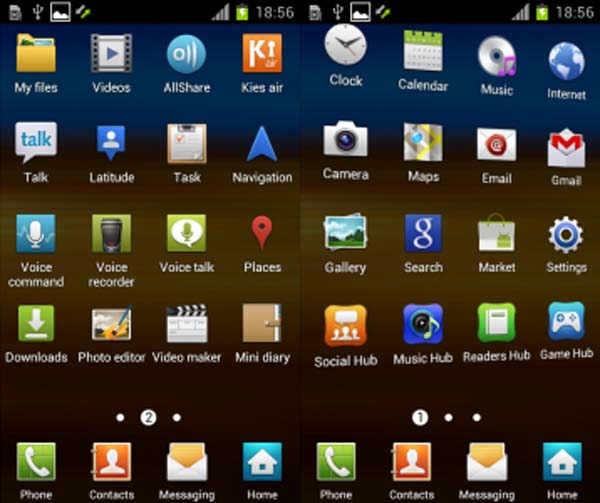This screenshot has width=600, height=503.
Task: Open the AllShare app
Action: coord(187,54)
